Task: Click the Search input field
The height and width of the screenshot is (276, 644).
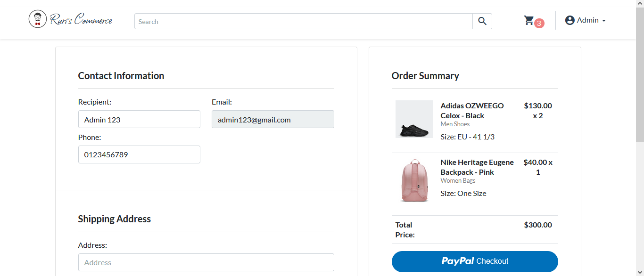Action: pyautogui.click(x=303, y=21)
